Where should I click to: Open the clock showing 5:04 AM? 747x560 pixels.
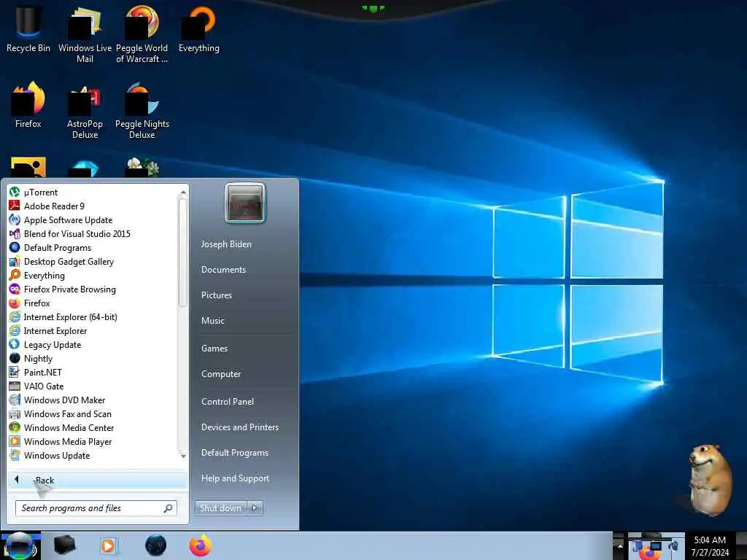point(710,545)
